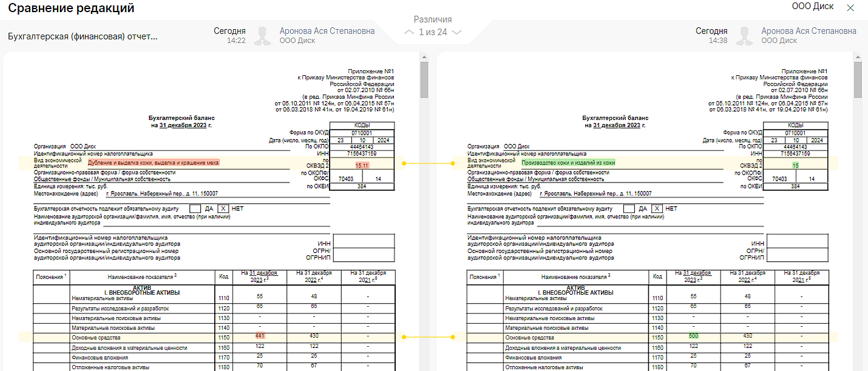Toggle the НЕТ checkbox in left document
Image resolution: width=868 pixels, height=371 pixels.
(x=223, y=209)
